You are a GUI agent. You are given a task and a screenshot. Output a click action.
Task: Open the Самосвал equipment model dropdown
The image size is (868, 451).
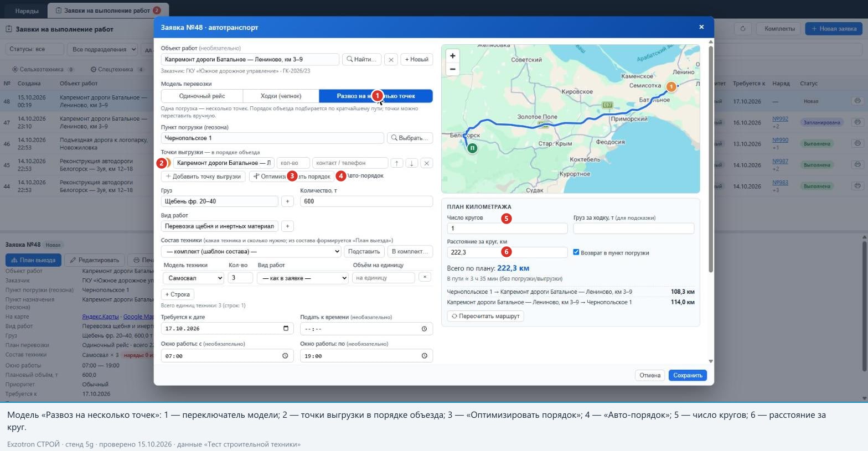click(x=193, y=278)
